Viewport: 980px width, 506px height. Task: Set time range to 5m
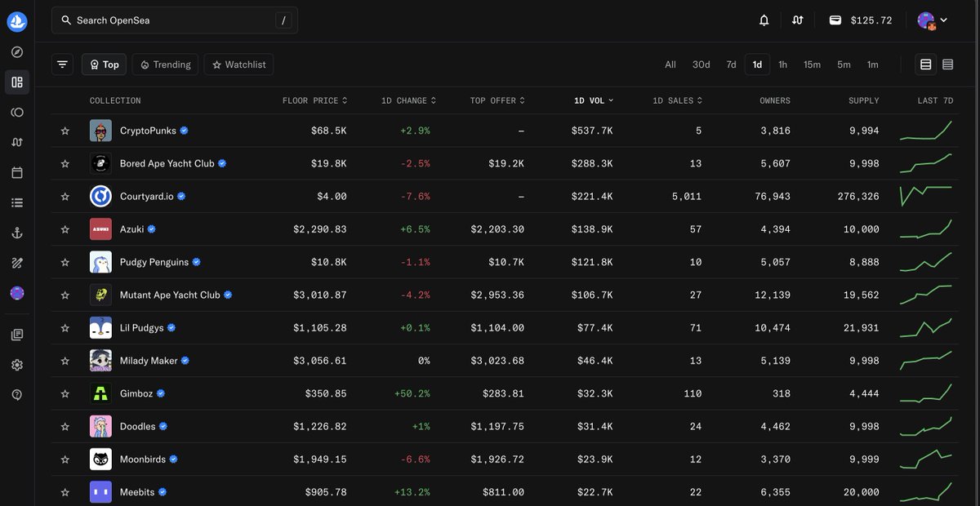(x=844, y=64)
